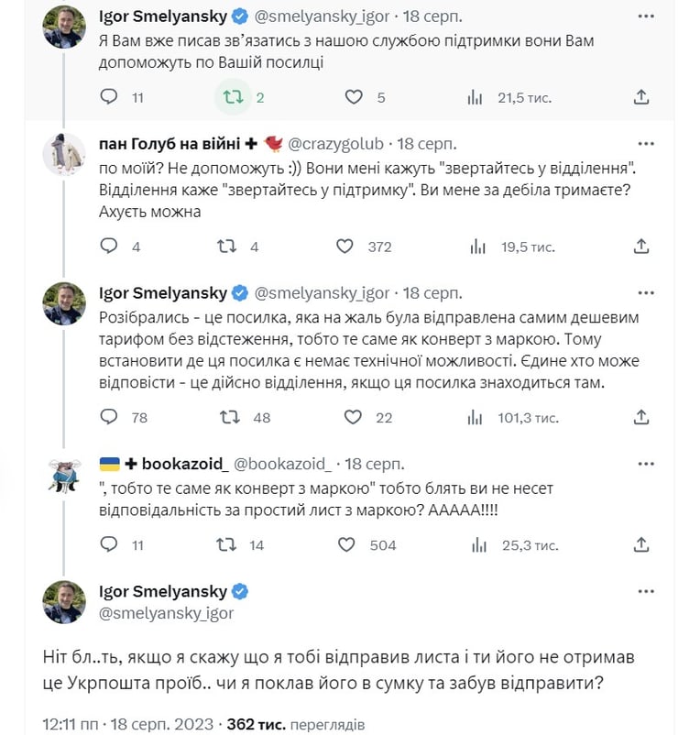Open the 12:11 пп 18 серп. 2023 timestamp
Viewport: 700px width, 735px height.
coord(128,724)
